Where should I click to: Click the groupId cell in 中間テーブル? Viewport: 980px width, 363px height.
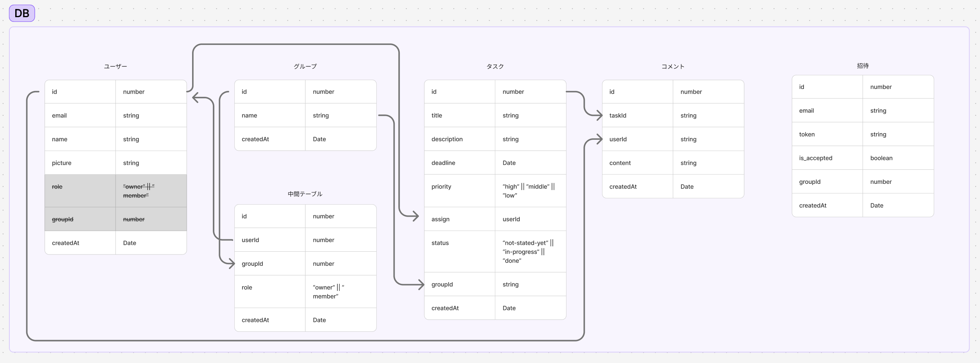(270, 264)
